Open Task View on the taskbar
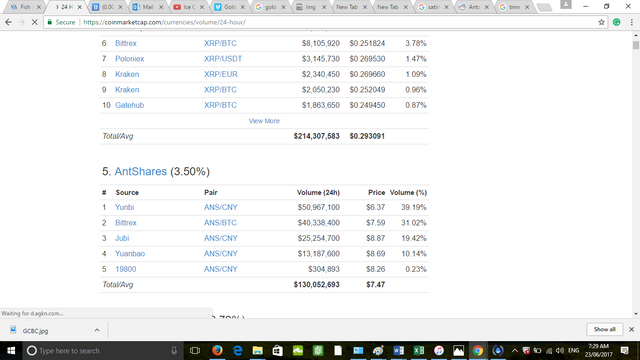Screen dimensions: 640x360 [195, 351]
